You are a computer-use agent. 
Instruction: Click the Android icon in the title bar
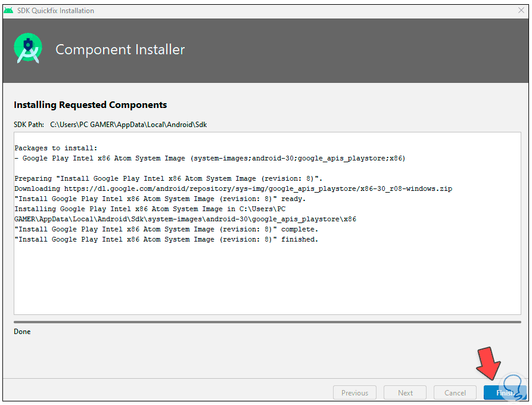[8, 10]
